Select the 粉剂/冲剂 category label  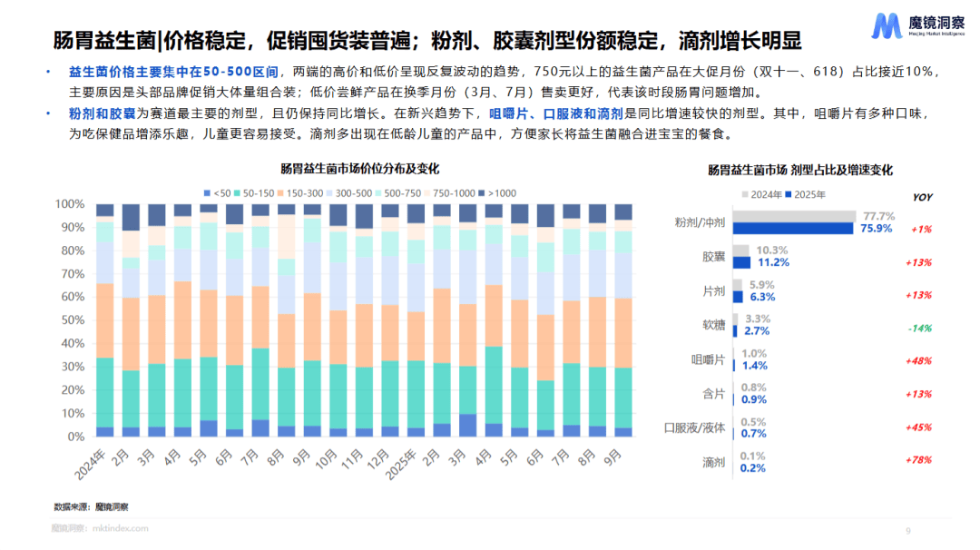pyautogui.click(x=700, y=222)
